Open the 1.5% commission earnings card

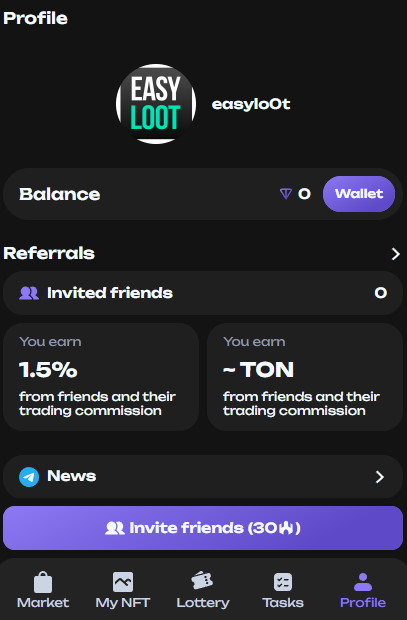pos(101,377)
